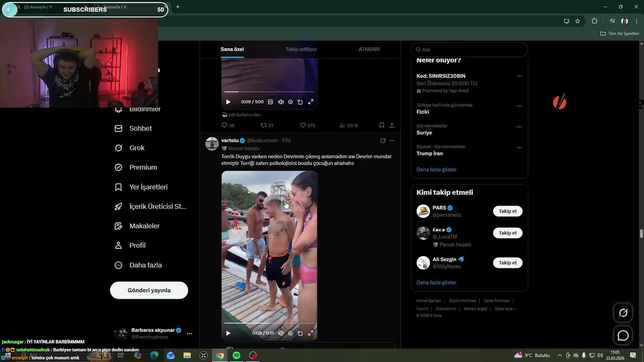Viewport: 644px width, 362px height.
Task: Open İçerik Üreticisi Stüdyosu item
Action: 150,206
